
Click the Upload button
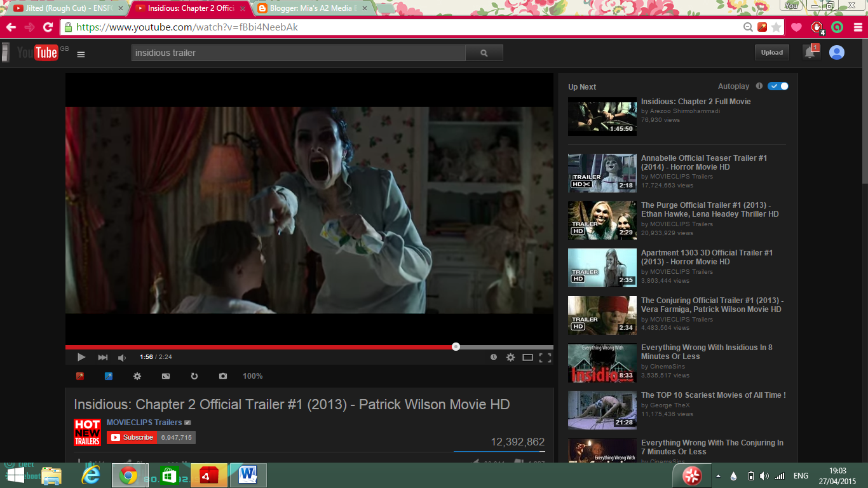(772, 53)
